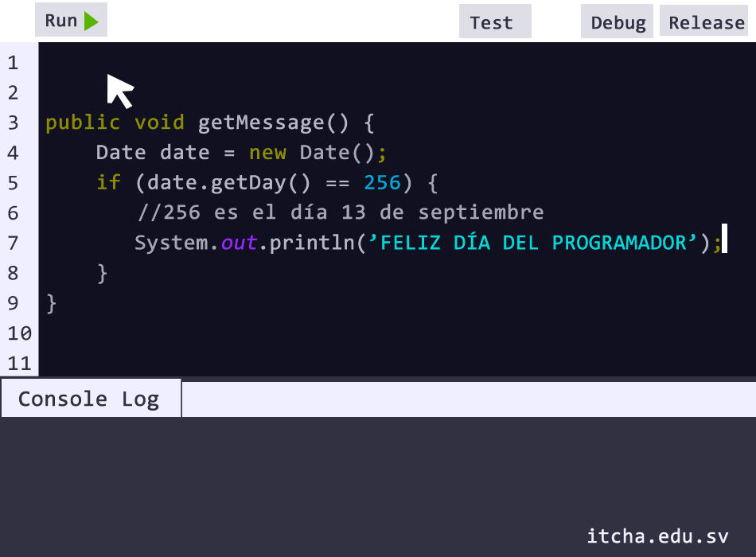Click the 'new' keyword on line 4
Viewport: 756px width, 557px height.
[267, 153]
